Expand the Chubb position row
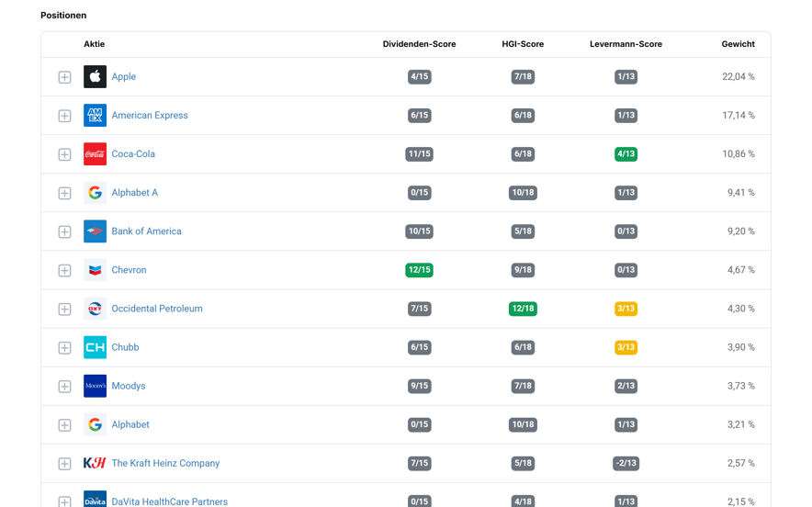Image resolution: width=812 pixels, height=507 pixels. click(x=64, y=347)
